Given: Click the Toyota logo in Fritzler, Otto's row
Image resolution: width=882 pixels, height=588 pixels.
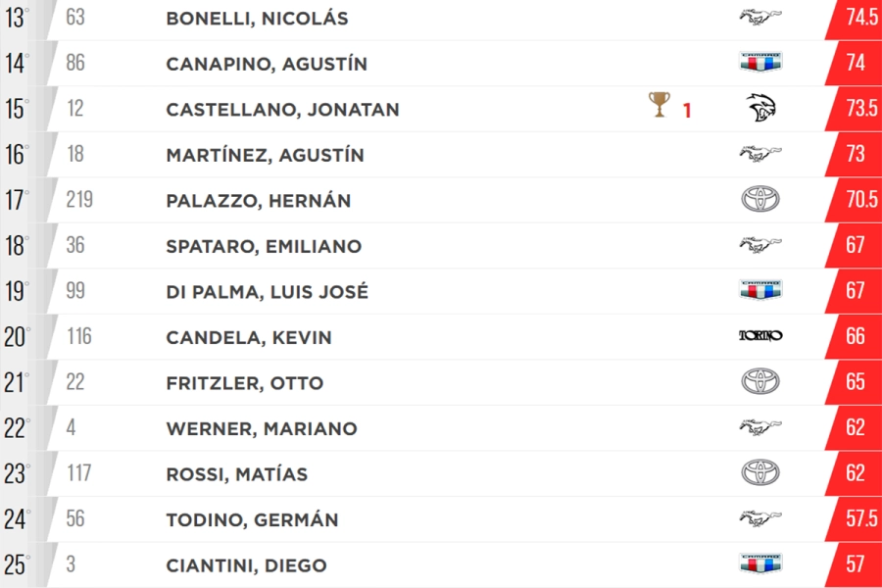Looking at the screenshot, I should (x=760, y=381).
